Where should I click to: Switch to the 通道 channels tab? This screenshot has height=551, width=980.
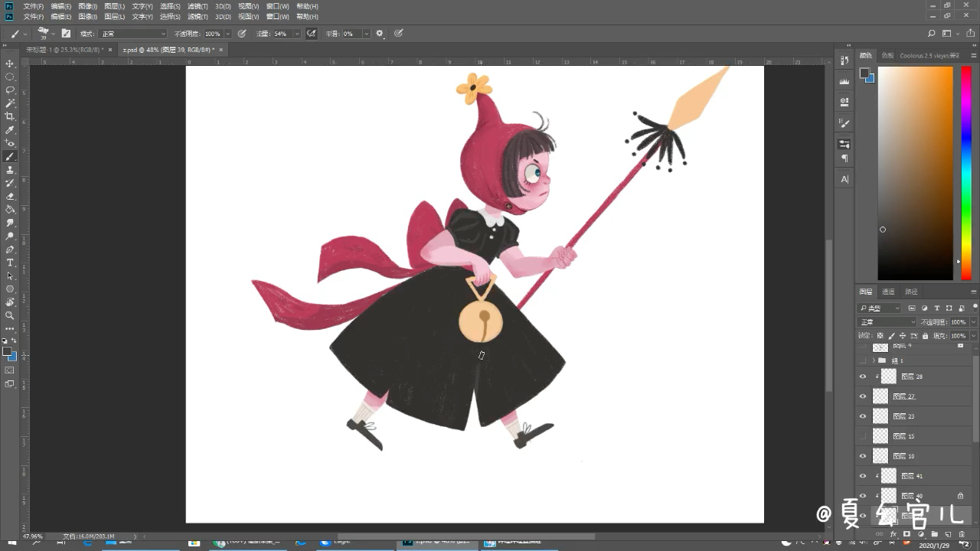tap(888, 292)
